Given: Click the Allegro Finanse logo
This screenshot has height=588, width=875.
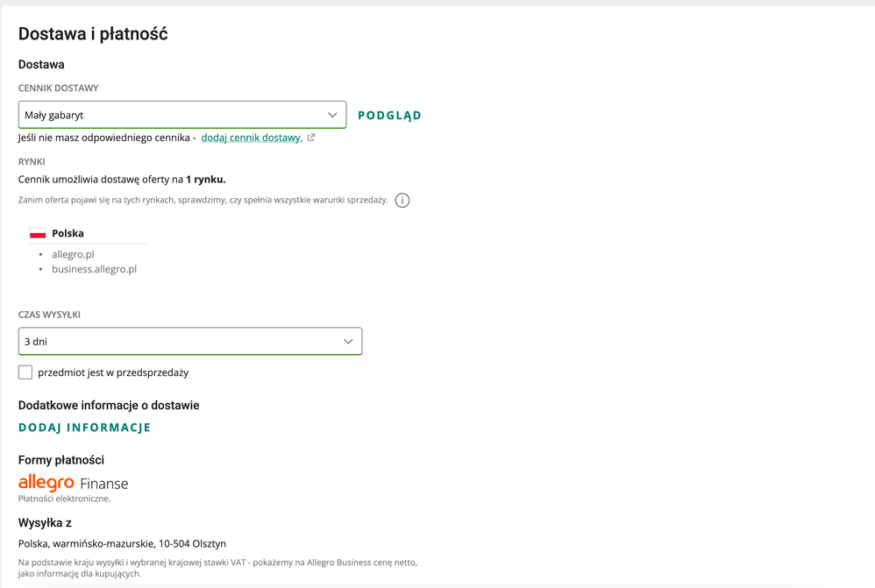Looking at the screenshot, I should coord(73,483).
